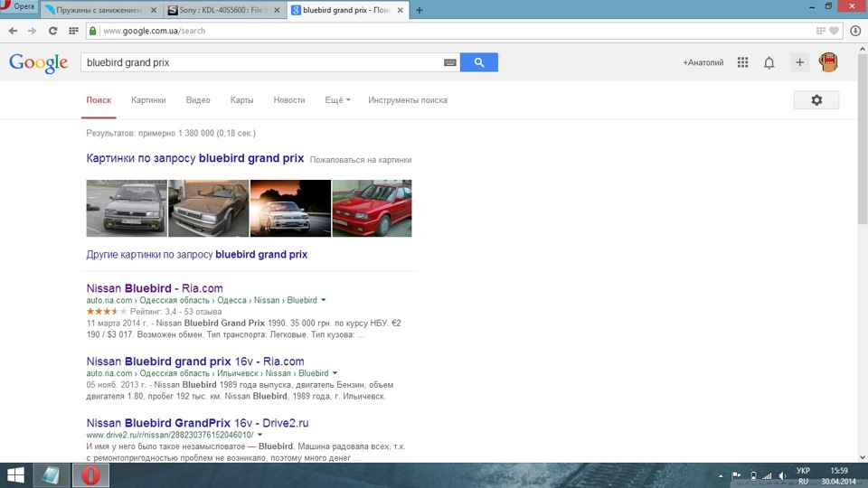Screen dimensions: 868x488
Task: Click the page scroll down arrow
Action: point(863,457)
